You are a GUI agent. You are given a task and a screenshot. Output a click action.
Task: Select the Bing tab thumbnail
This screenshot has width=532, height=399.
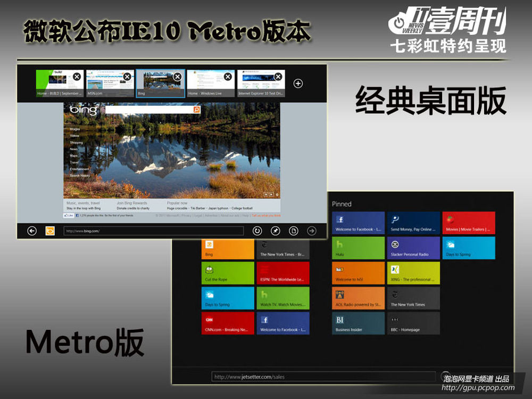point(161,84)
